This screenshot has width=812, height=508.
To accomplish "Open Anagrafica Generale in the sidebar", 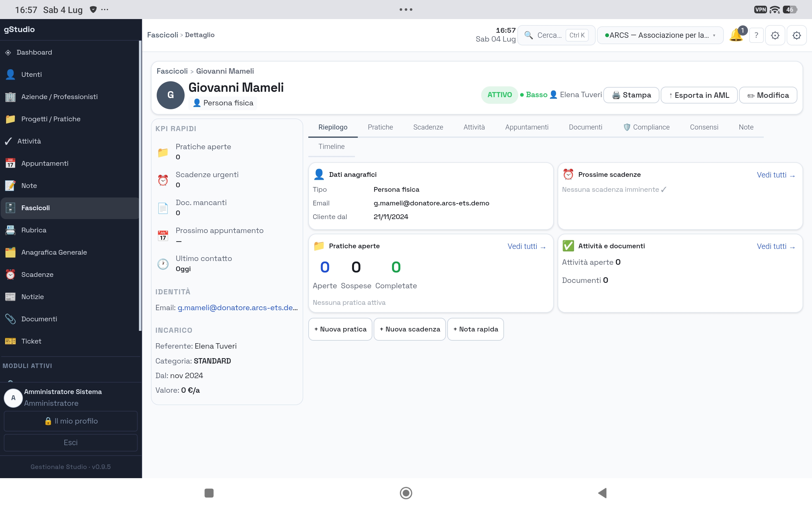I will (69, 252).
